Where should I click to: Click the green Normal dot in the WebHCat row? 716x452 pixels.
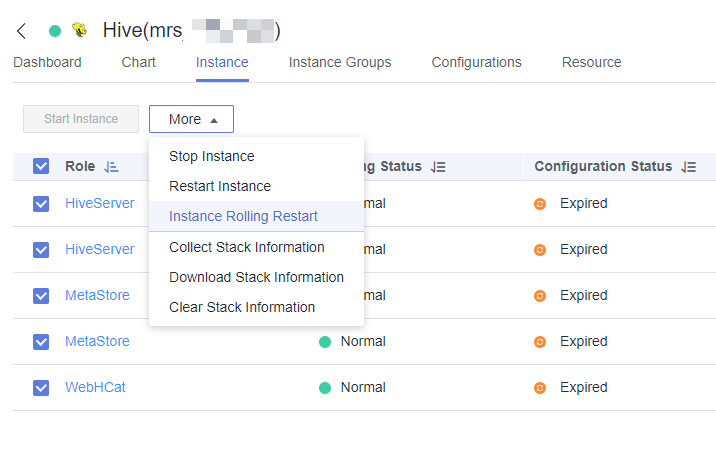coord(325,388)
